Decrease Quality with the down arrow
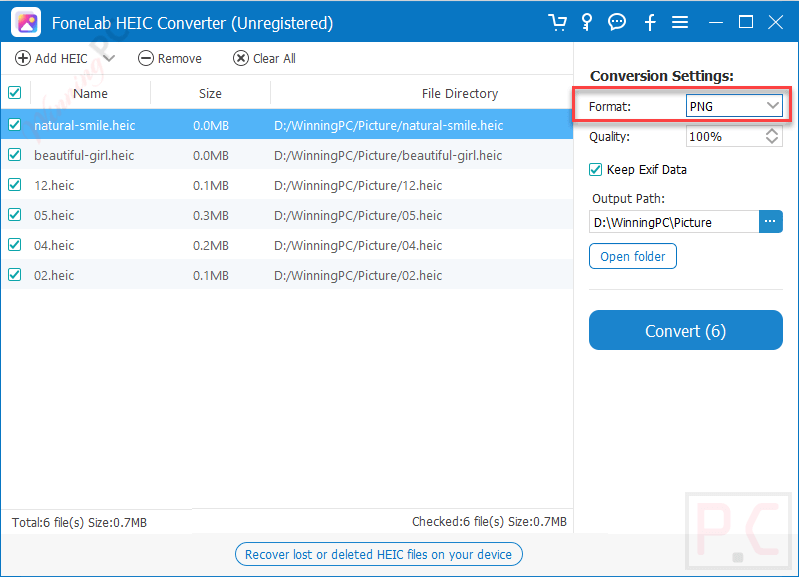 coord(772,141)
